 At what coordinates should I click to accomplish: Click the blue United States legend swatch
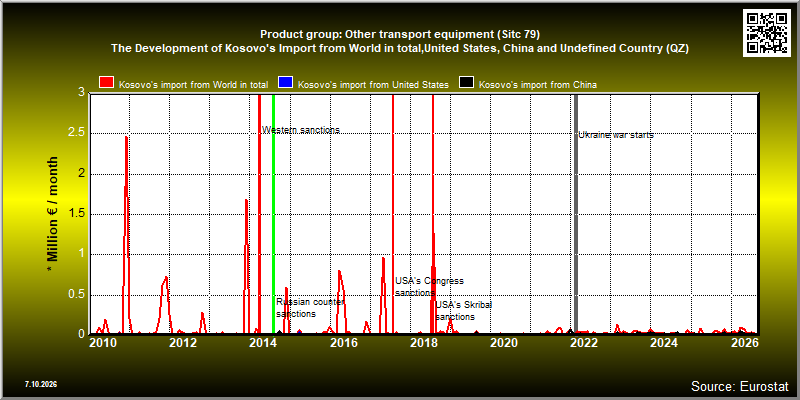285,84
